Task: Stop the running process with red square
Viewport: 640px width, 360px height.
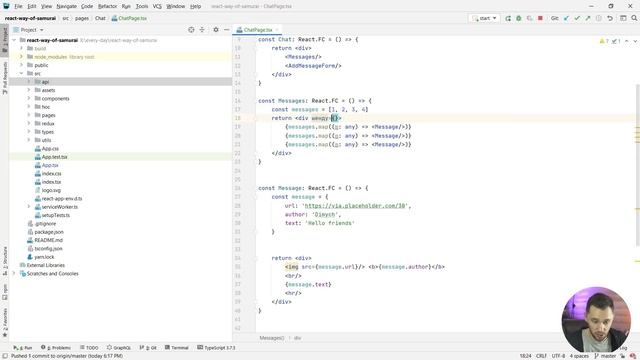Action: pyautogui.click(x=540, y=18)
